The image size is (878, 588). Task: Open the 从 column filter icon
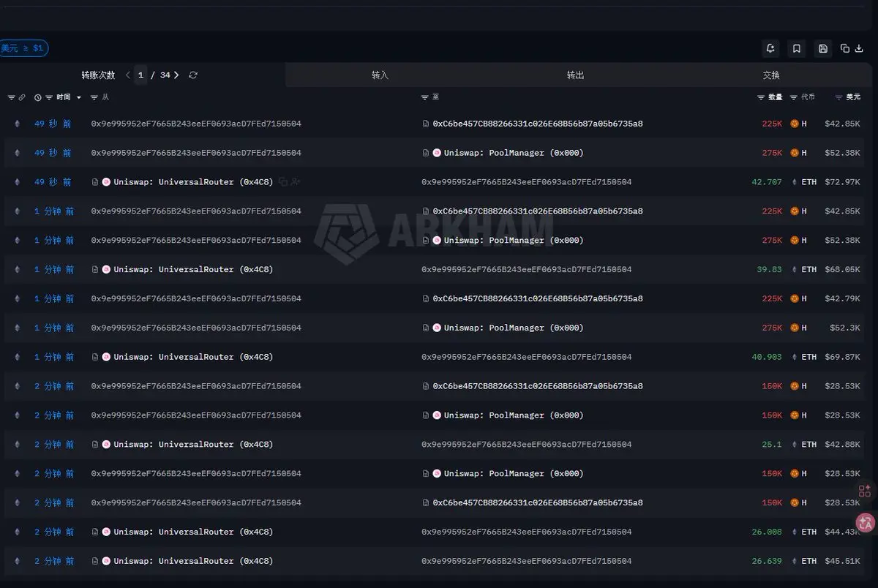[x=94, y=97]
